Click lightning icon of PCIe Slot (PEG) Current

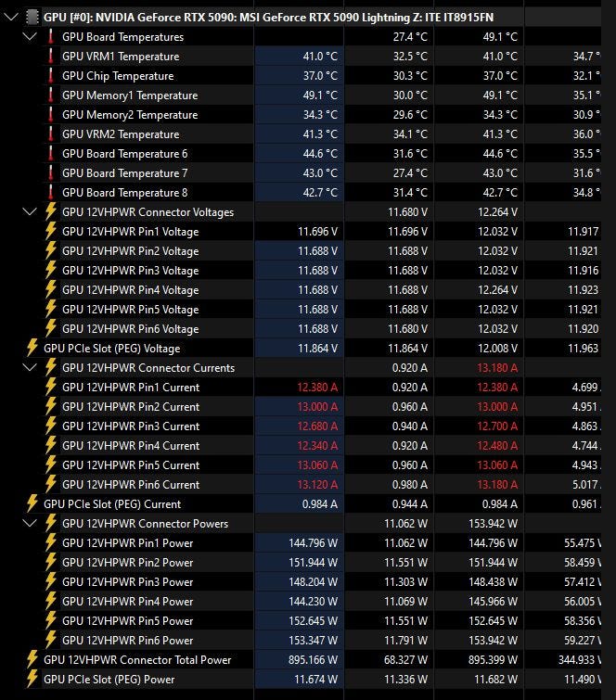coord(32,503)
